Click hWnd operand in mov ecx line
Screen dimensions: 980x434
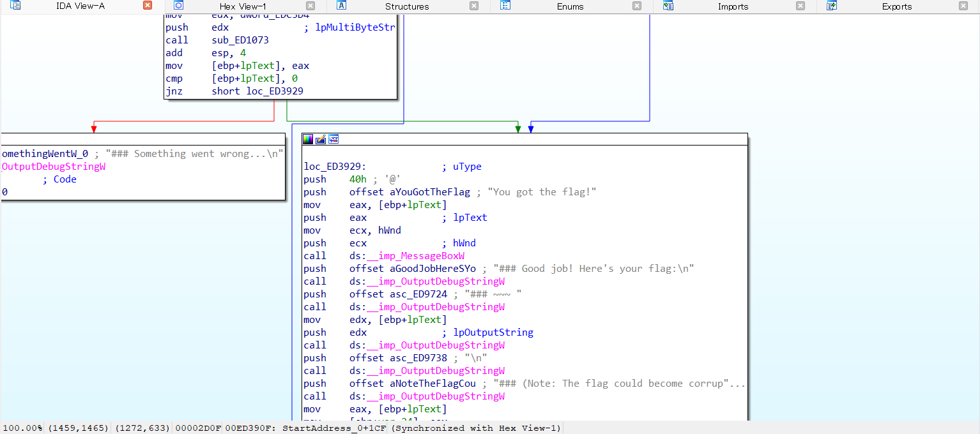point(390,230)
